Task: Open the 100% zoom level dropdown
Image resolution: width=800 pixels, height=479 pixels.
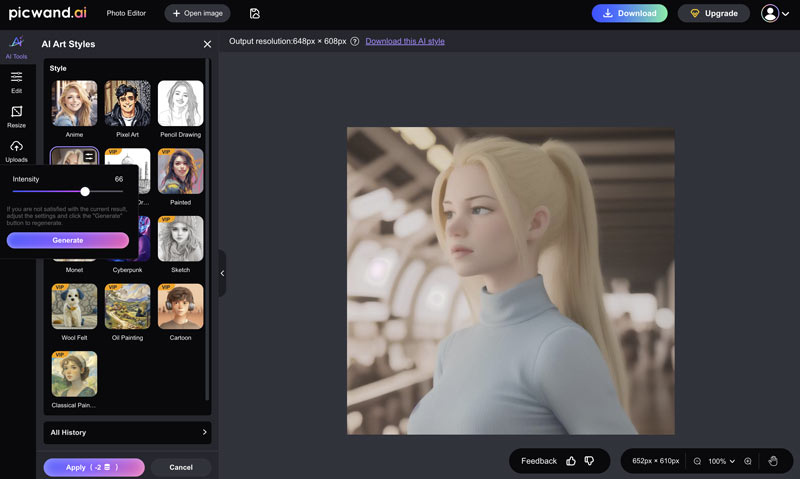Action: click(x=721, y=461)
